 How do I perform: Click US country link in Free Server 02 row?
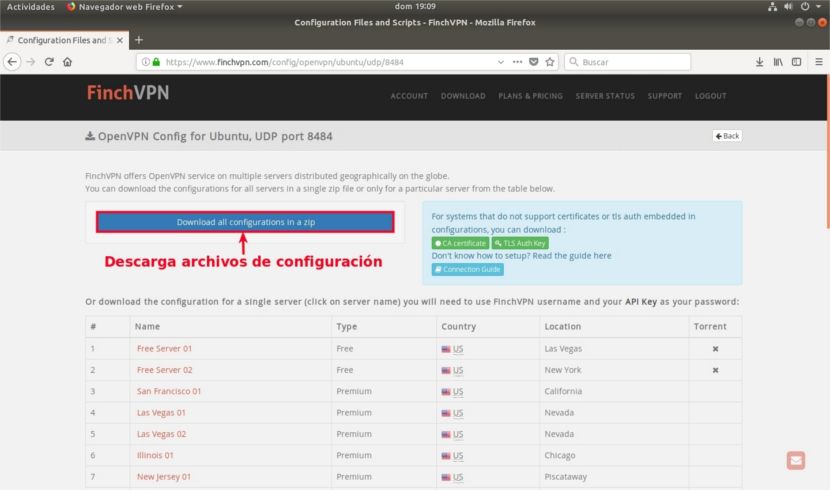point(458,370)
